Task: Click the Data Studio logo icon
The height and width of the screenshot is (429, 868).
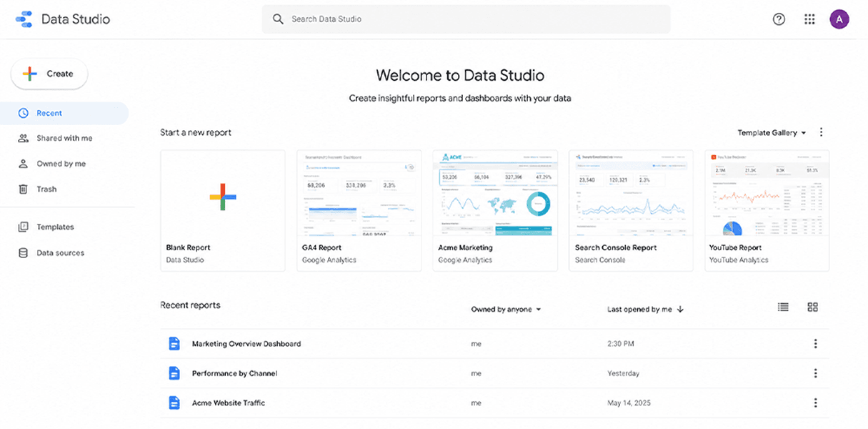Action: pos(24,19)
